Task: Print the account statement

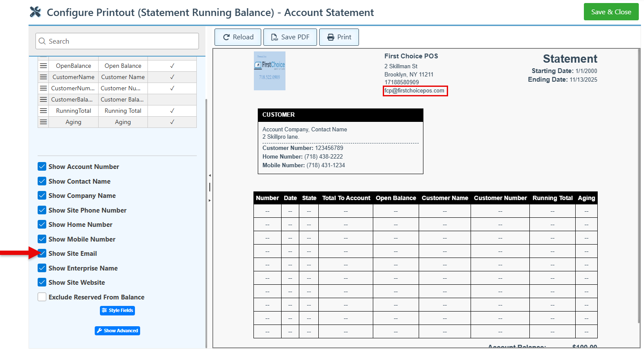Action: click(339, 37)
